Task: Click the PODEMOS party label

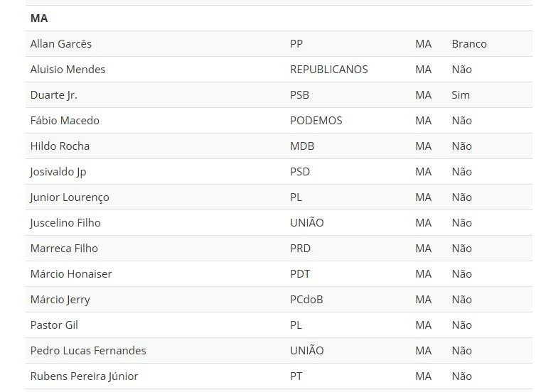Action: (x=316, y=121)
